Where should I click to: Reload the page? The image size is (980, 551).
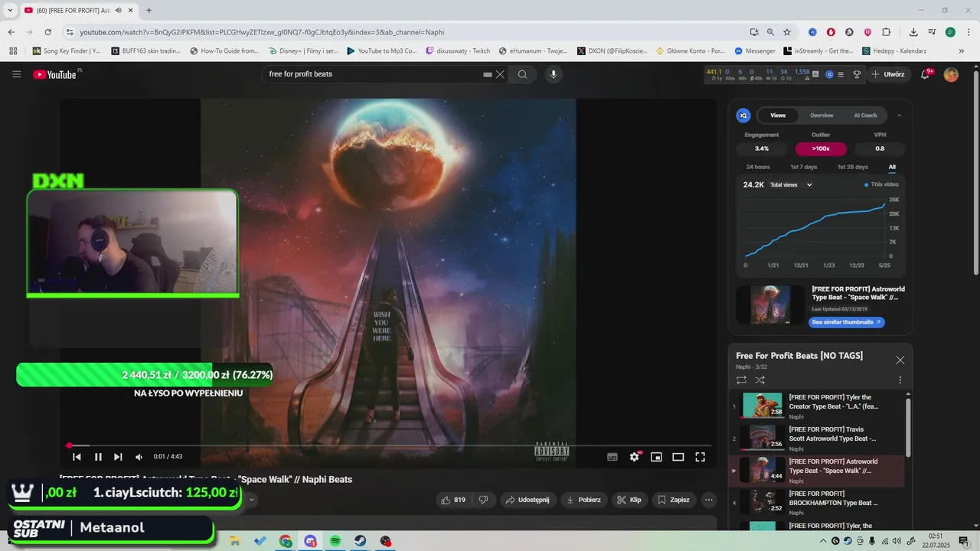(x=47, y=32)
